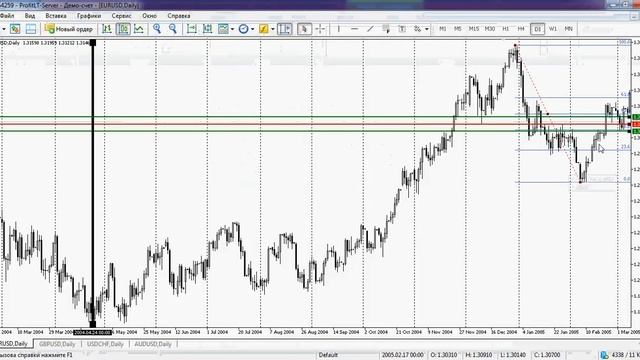Open the Вид menu
The height and width of the screenshot is (360, 640).
pyautogui.click(x=30, y=16)
